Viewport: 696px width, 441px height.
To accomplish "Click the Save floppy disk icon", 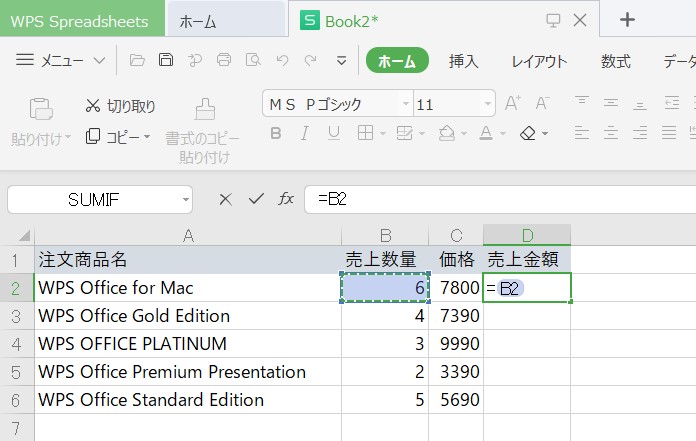I will 166,60.
